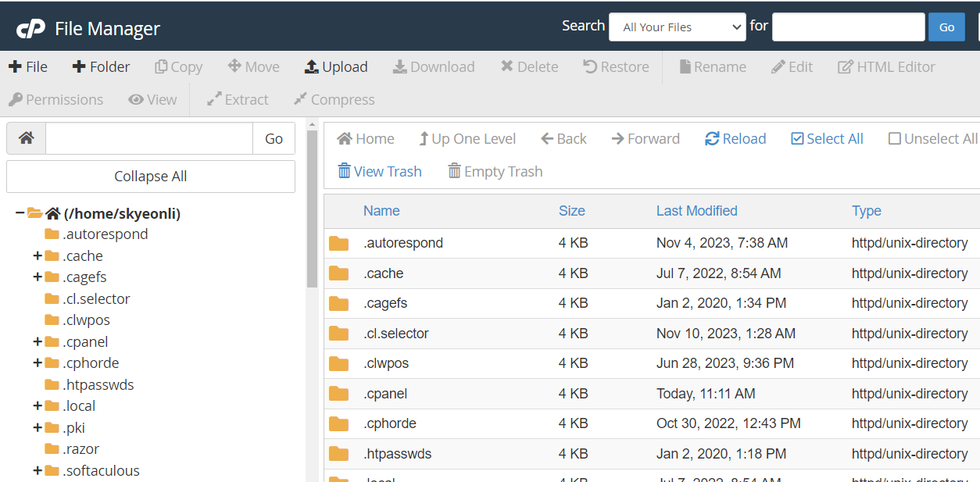980x482 pixels.
Task: Click the Compress toolbar button
Action: 334,100
